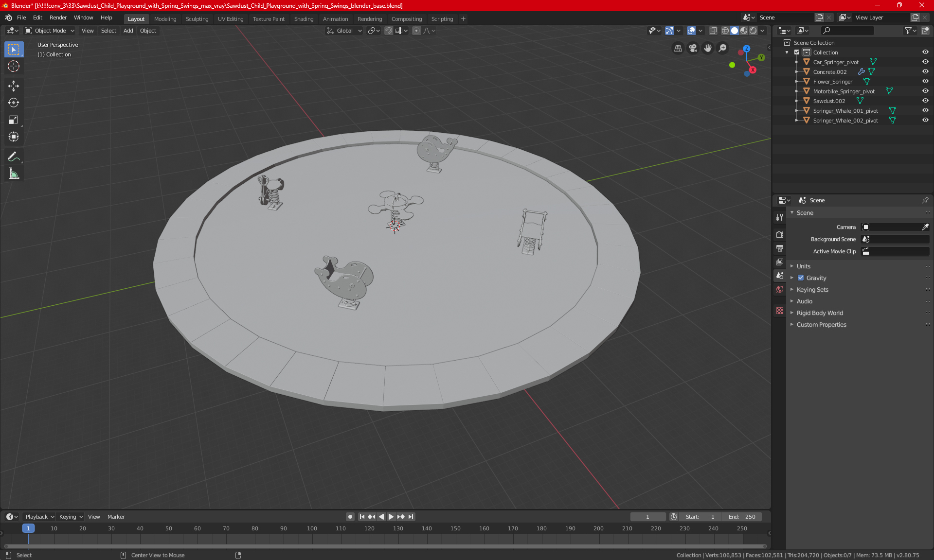Open the Object Mode dropdown

click(50, 31)
